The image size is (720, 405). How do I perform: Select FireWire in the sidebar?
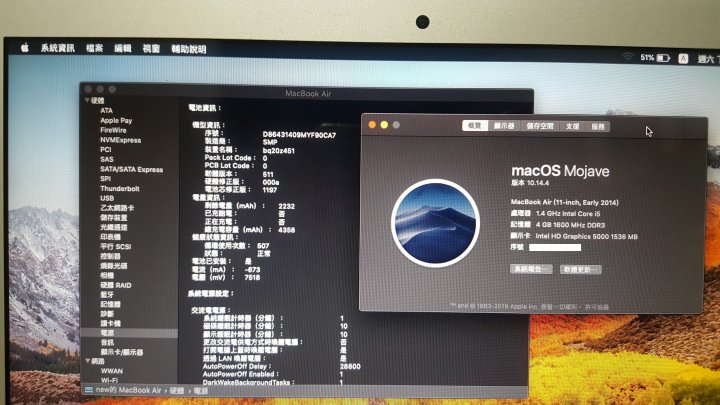point(113,130)
